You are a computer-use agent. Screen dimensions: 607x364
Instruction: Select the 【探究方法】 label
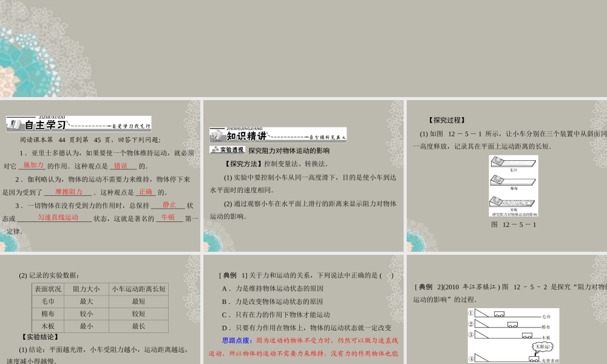click(x=243, y=164)
